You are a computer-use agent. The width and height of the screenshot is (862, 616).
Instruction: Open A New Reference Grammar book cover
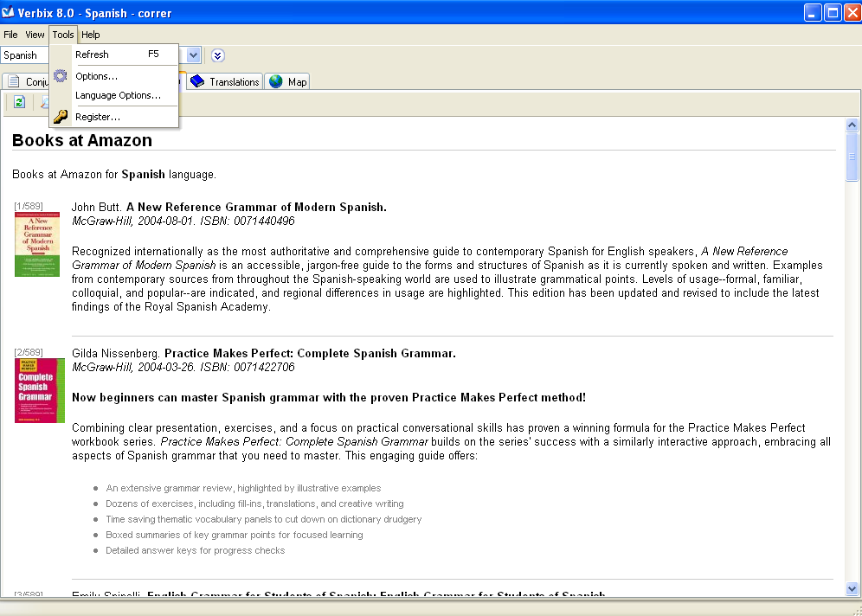pyautogui.click(x=37, y=245)
